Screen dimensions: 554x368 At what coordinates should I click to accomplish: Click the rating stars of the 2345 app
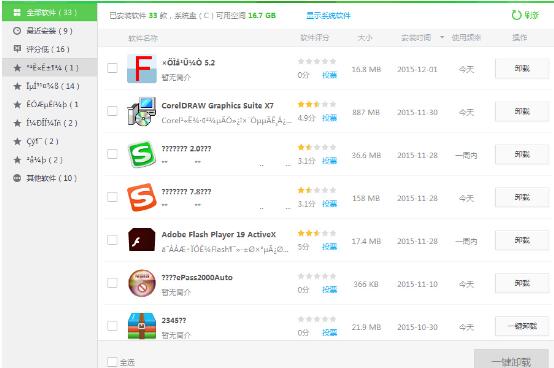pyautogui.click(x=317, y=319)
